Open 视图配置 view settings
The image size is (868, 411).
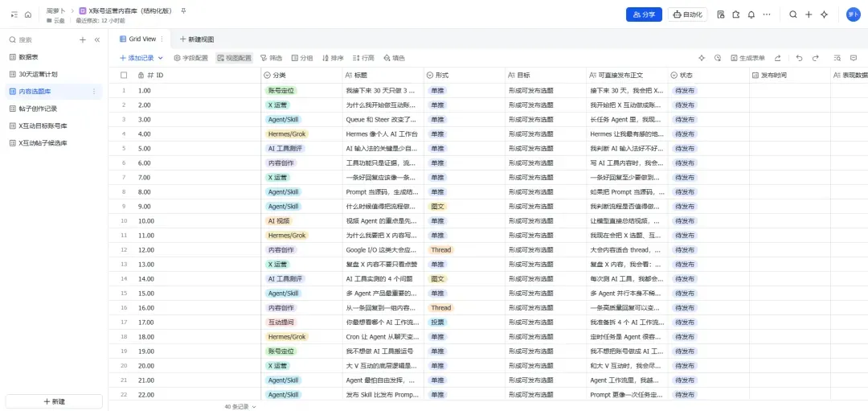pos(234,58)
